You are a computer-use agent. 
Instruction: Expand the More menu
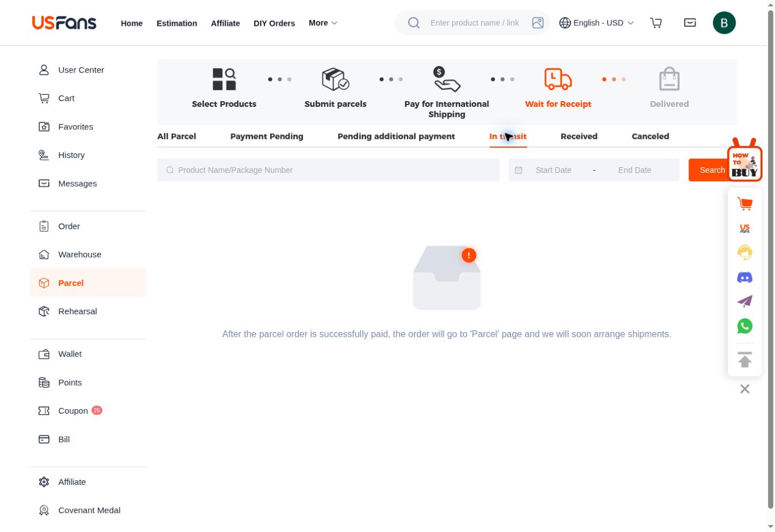click(323, 23)
